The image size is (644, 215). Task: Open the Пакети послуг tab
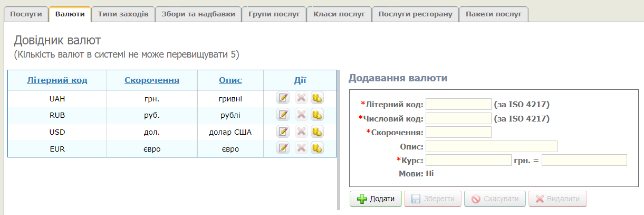click(494, 14)
